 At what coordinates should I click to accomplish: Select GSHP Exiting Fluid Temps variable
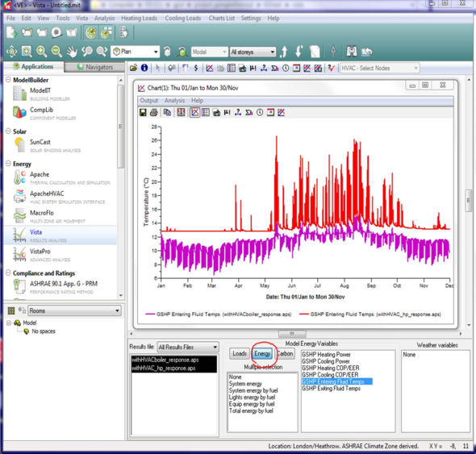coord(331,389)
